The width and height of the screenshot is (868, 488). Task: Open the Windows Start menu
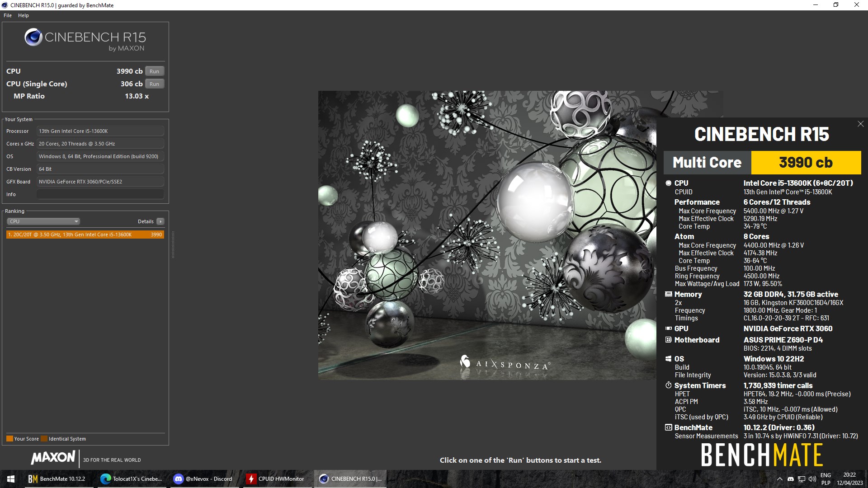tap(11, 479)
